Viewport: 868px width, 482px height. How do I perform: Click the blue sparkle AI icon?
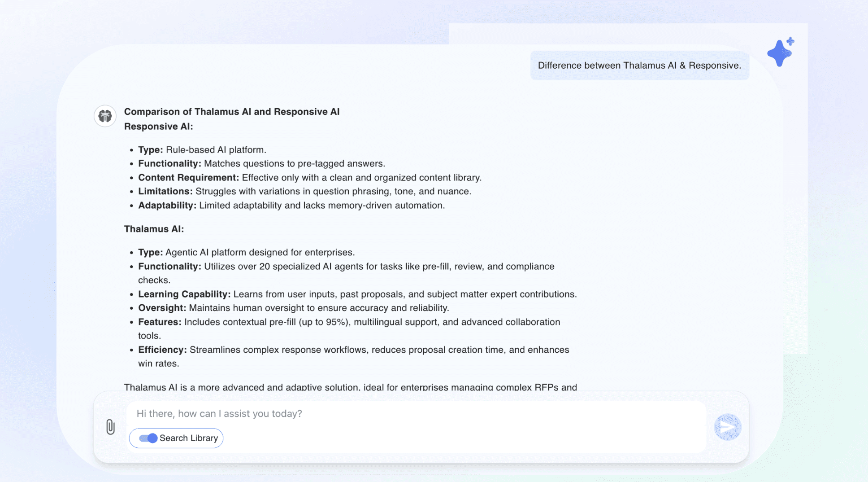[781, 52]
